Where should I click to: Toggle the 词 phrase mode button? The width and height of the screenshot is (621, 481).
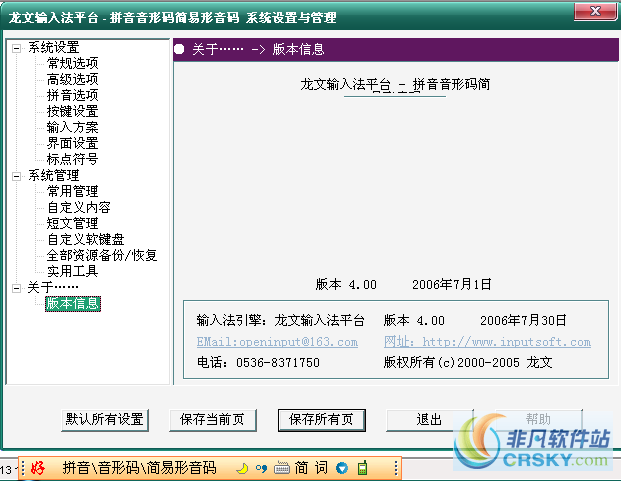[x=321, y=468]
